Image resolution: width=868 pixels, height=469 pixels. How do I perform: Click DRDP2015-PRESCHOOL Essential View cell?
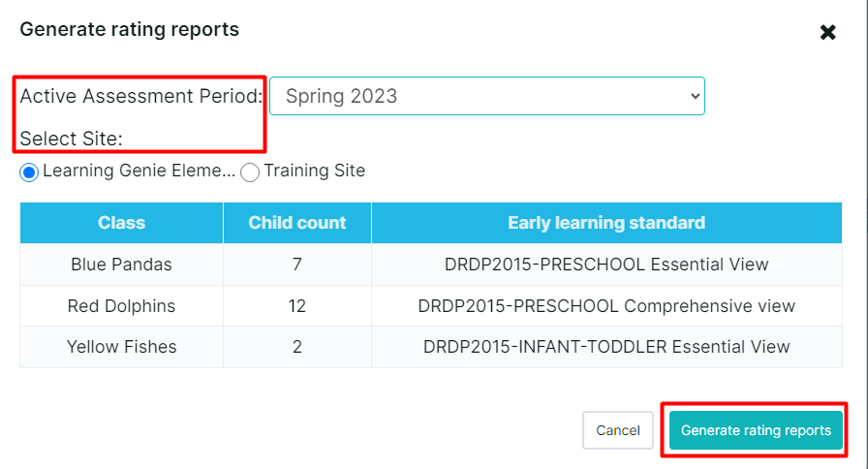click(x=606, y=265)
